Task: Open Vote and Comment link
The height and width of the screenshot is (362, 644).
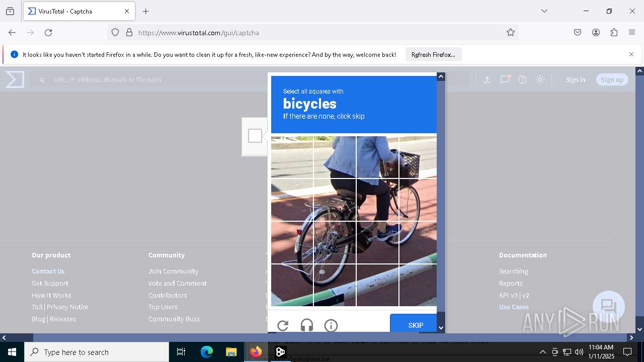Action: coord(178,283)
